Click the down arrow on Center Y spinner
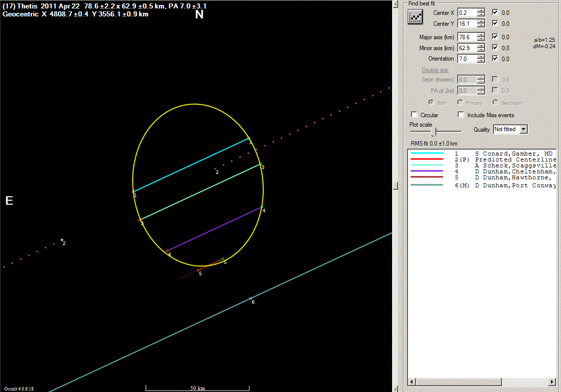The width and height of the screenshot is (561, 392). [481, 26]
